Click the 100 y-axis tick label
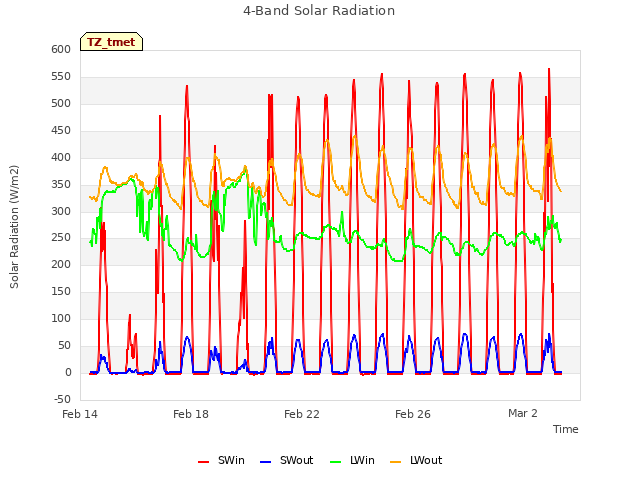The image size is (640, 480). tap(61, 318)
